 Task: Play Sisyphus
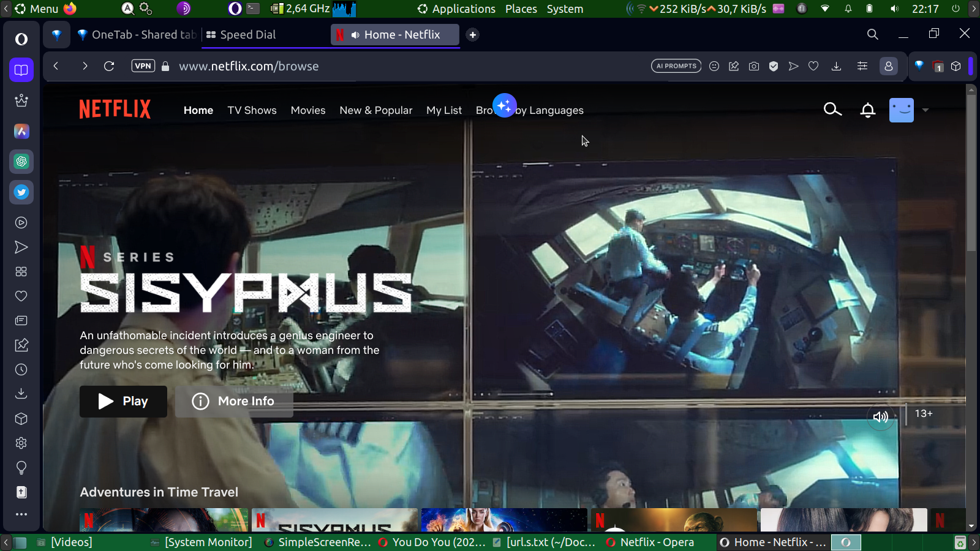[123, 402]
